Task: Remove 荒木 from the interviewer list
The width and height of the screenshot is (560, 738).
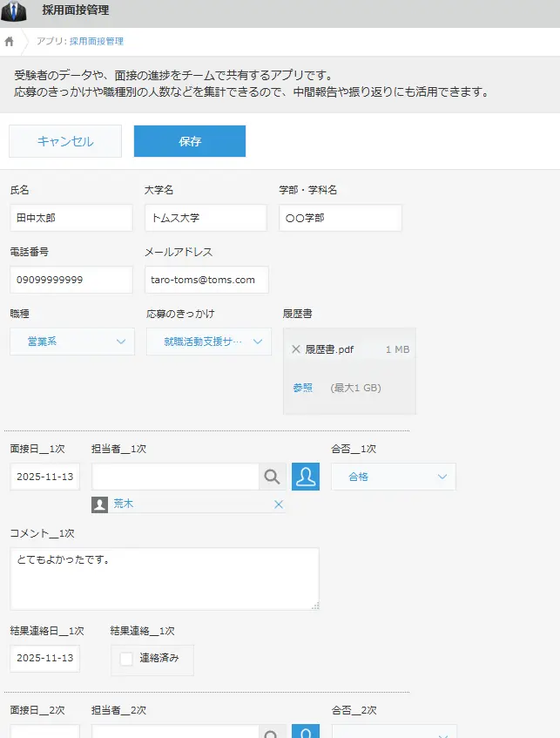Action: pos(279,504)
